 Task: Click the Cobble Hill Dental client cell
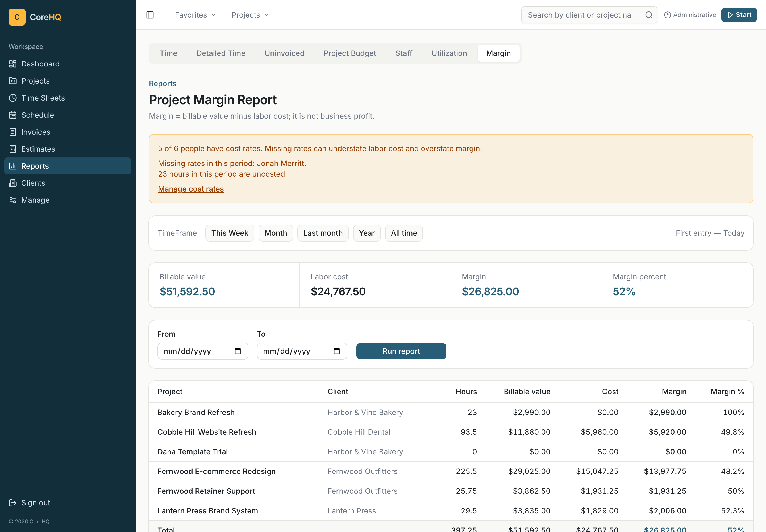point(359,432)
